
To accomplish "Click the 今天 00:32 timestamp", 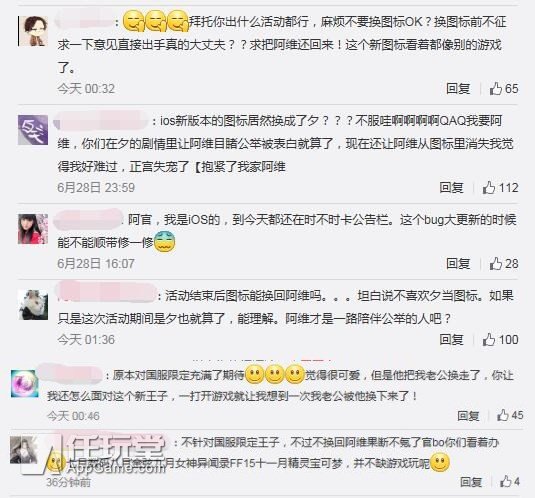I will (x=86, y=89).
